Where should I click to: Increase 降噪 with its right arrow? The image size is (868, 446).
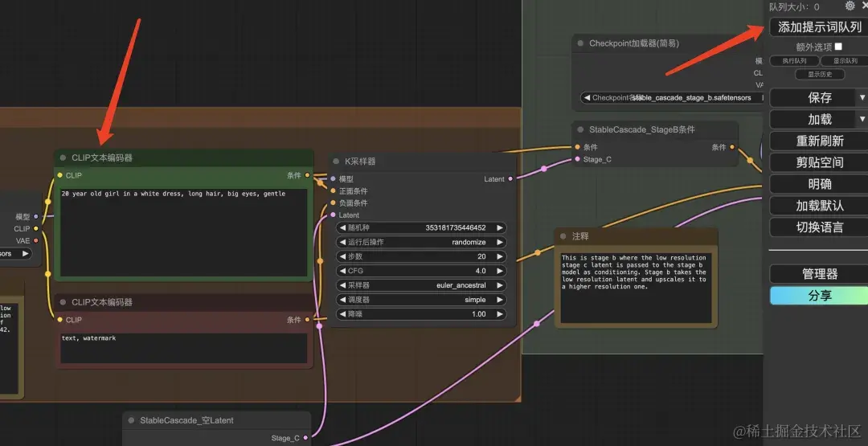tap(500, 314)
